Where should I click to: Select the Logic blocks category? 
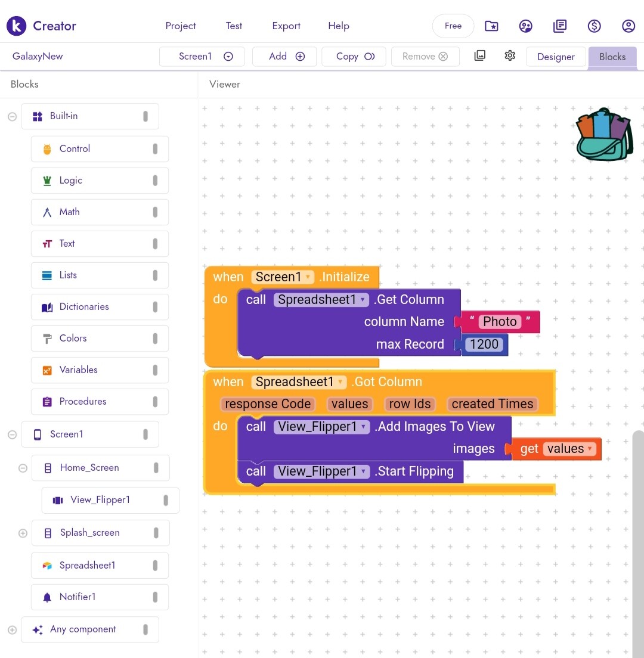[100, 181]
